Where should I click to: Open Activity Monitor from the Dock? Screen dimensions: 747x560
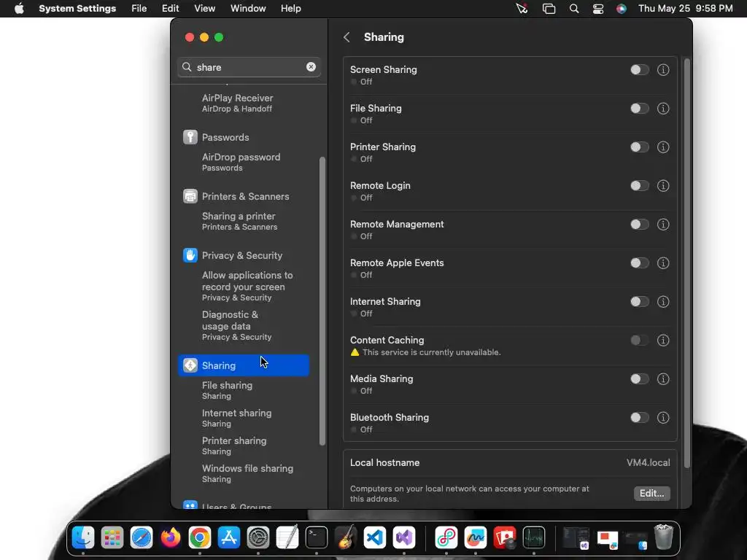pos(533,537)
